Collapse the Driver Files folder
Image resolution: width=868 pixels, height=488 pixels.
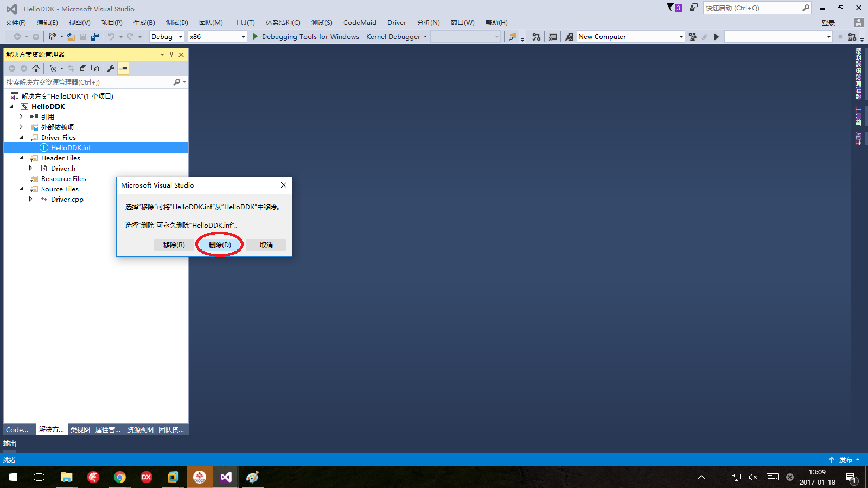coord(21,138)
